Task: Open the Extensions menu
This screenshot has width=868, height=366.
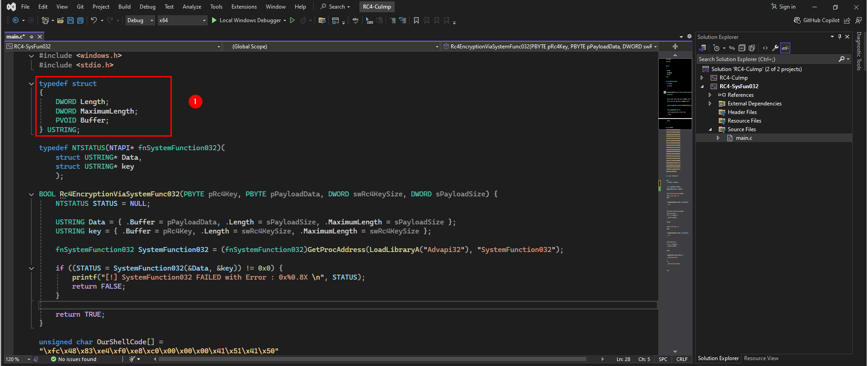Action: 244,7
